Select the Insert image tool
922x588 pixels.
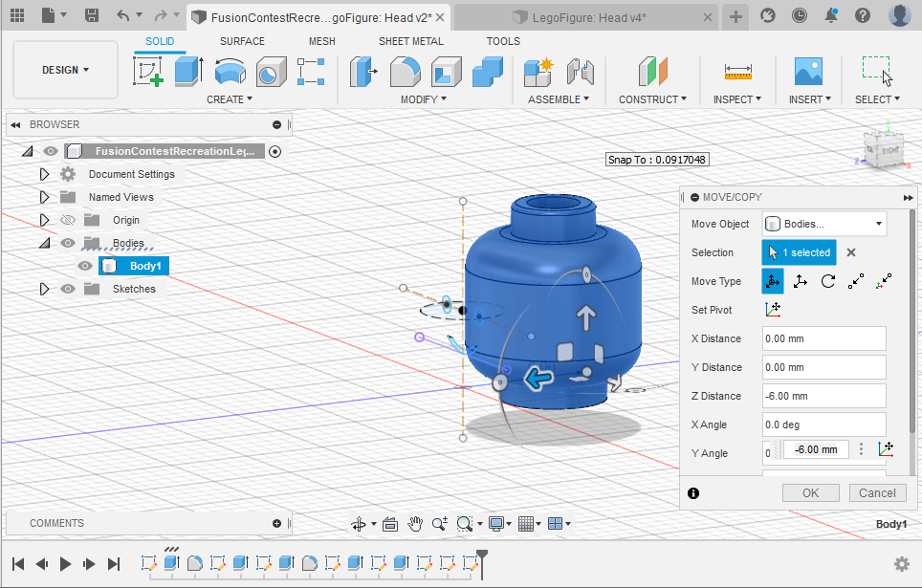(x=808, y=72)
